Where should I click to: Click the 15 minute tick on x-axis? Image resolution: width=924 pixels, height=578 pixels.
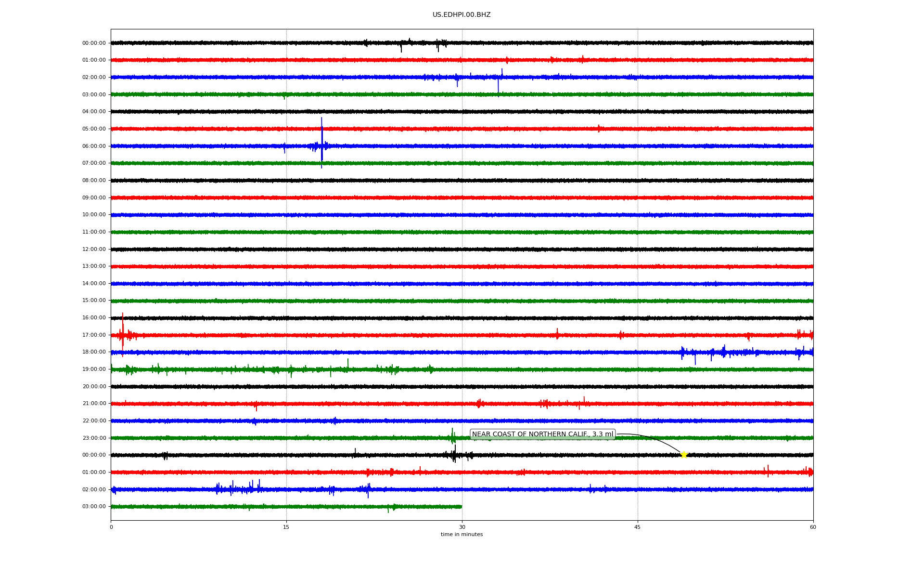(286, 527)
